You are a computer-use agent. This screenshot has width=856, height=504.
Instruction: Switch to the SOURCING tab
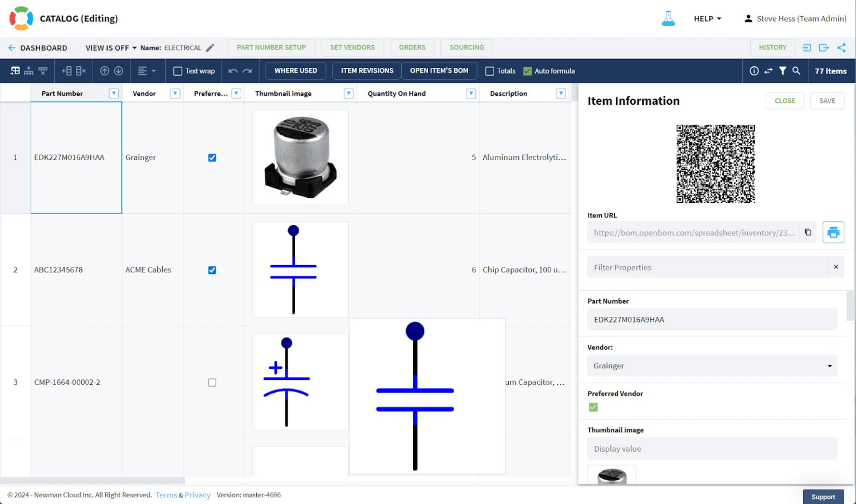[x=466, y=47]
